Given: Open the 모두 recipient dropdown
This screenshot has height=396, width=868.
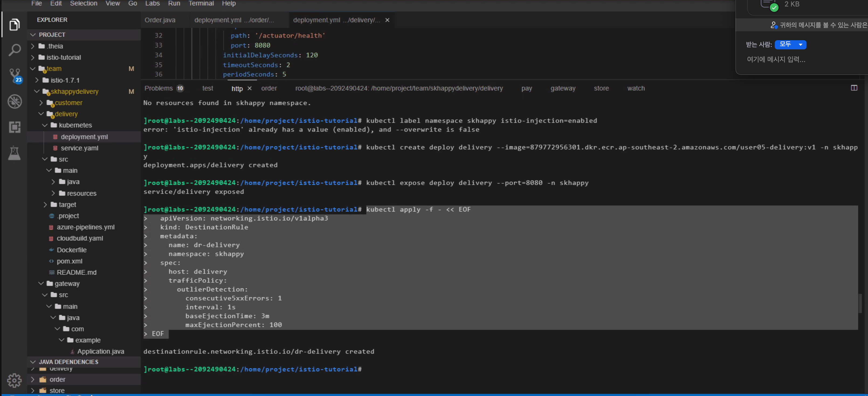Looking at the screenshot, I should coord(790,44).
